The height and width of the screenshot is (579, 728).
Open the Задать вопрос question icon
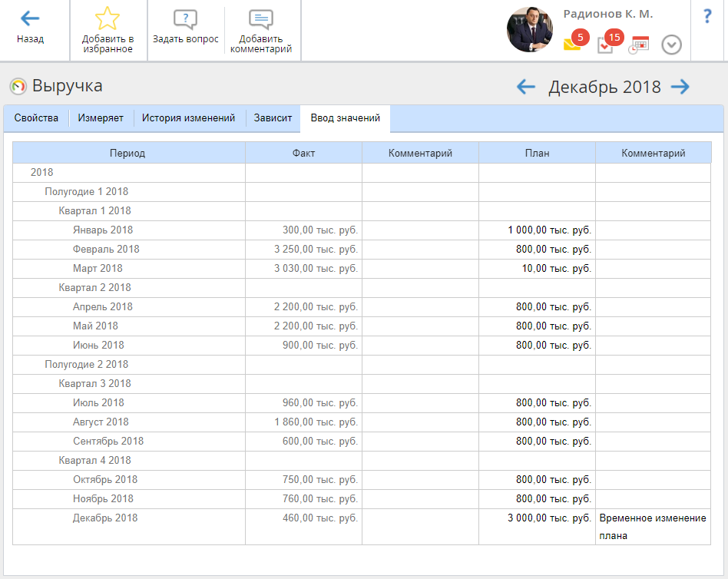coord(185,20)
